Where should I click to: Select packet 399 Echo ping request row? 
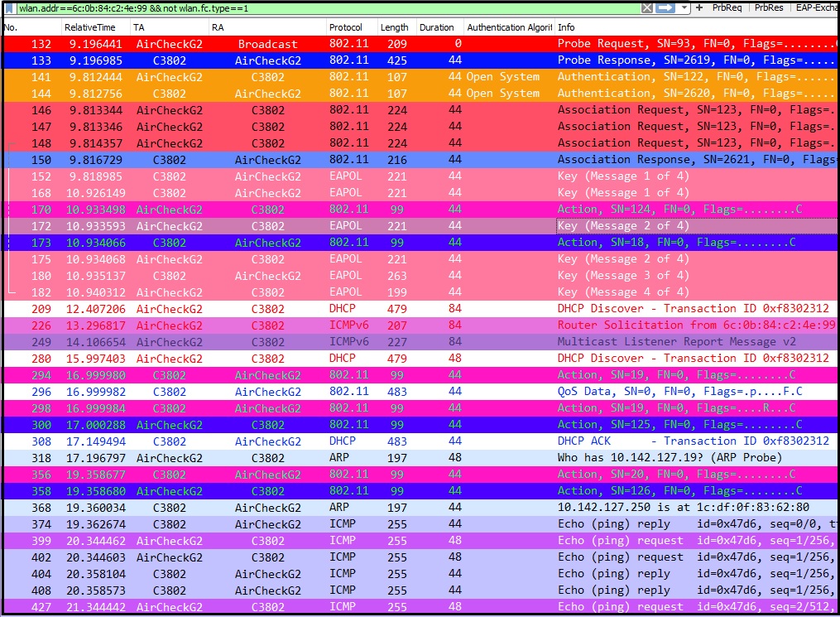point(420,541)
